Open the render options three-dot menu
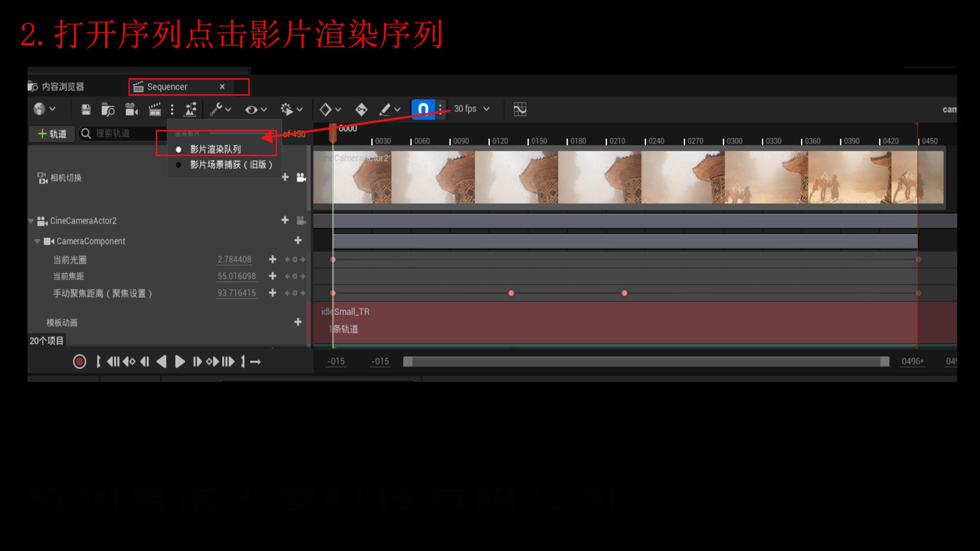 [x=172, y=110]
